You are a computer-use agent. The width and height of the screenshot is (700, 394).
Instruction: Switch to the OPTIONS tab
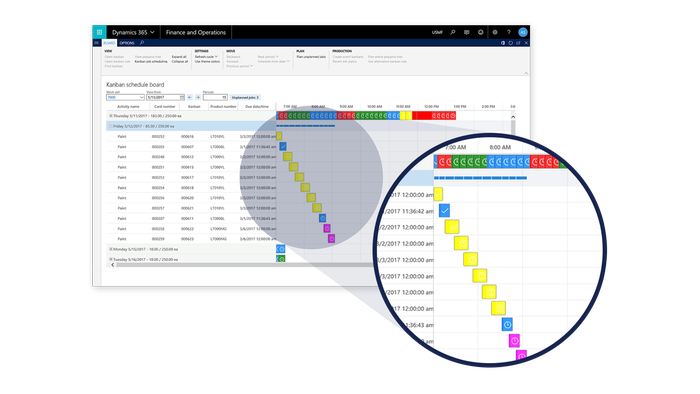[127, 43]
